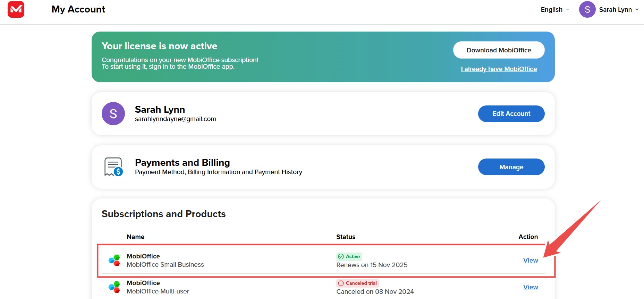Click the red MobiOffice logo icon
The height and width of the screenshot is (299, 644).
(16, 9)
